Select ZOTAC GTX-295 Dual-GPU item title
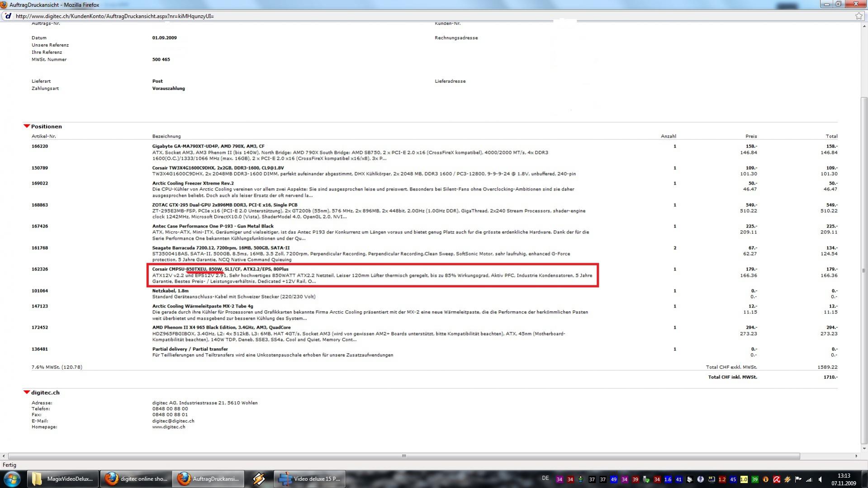Viewport: 868px width, 488px height. coord(225,205)
